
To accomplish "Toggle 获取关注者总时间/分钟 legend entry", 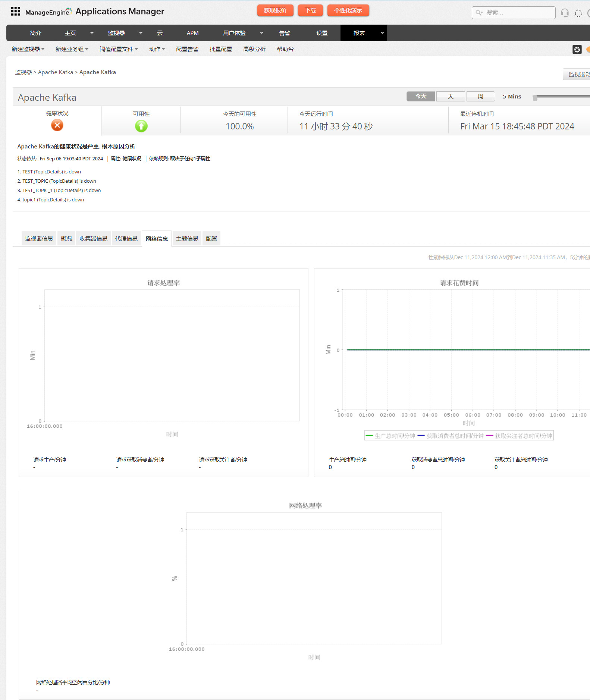I will pos(519,436).
